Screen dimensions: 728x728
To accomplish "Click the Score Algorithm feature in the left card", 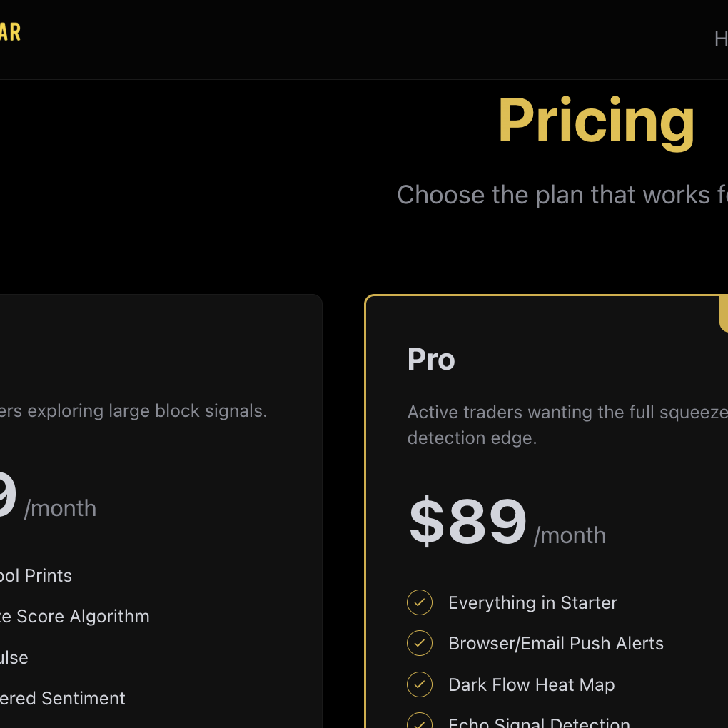I will pyautogui.click(x=75, y=616).
